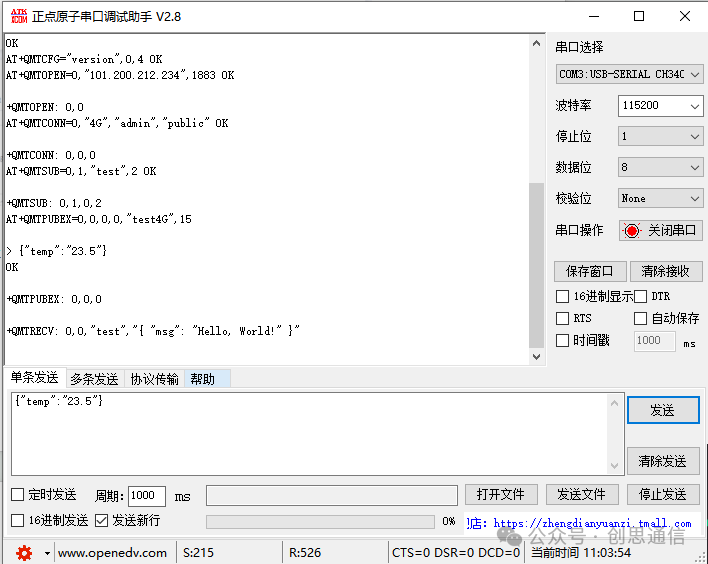The height and width of the screenshot is (564, 708).
Task: Click the send text area with temp JSON
Action: (x=311, y=434)
